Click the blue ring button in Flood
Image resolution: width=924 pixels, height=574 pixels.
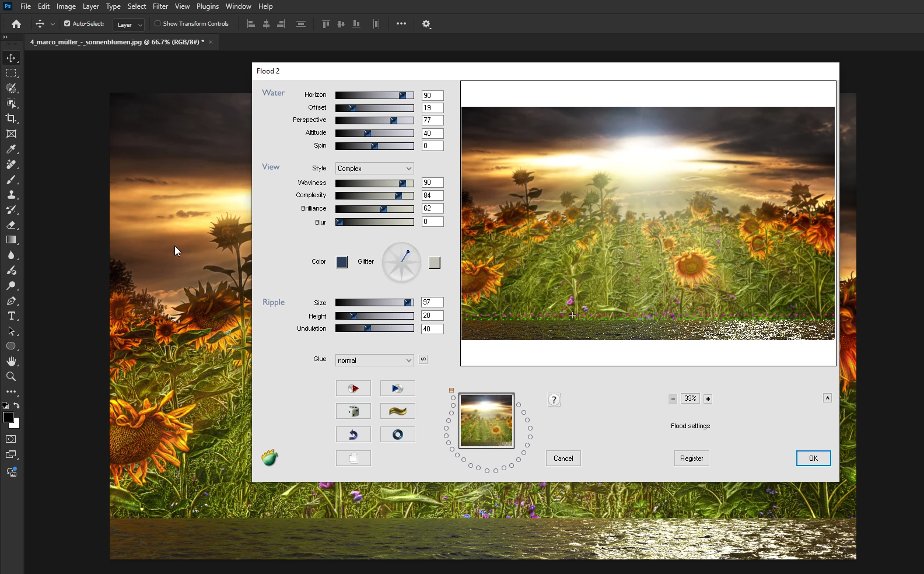(x=398, y=435)
